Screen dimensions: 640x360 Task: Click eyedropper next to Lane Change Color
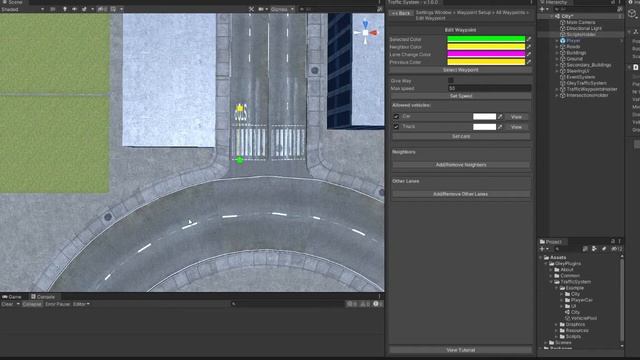click(529, 54)
